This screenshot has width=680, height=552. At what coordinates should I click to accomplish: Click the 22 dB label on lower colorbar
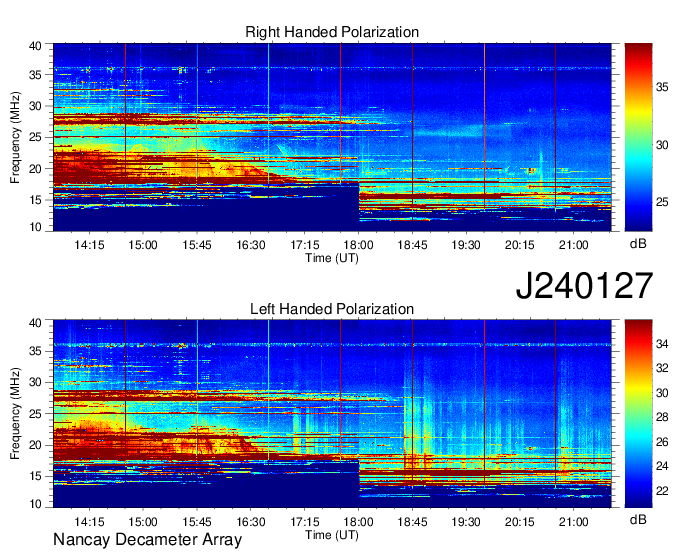(662, 491)
